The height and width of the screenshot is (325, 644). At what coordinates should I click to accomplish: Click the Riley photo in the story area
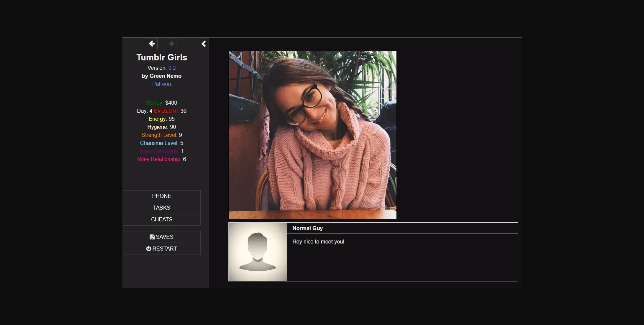click(312, 135)
